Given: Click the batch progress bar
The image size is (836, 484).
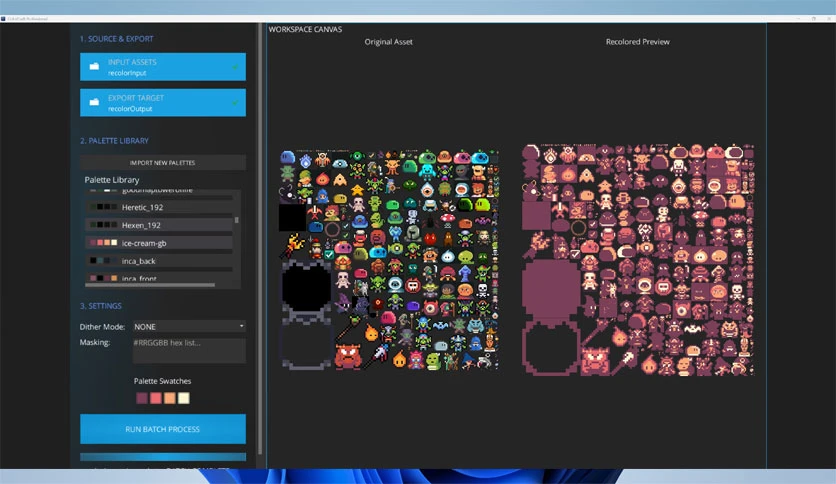Looking at the screenshot, I should 163,457.
